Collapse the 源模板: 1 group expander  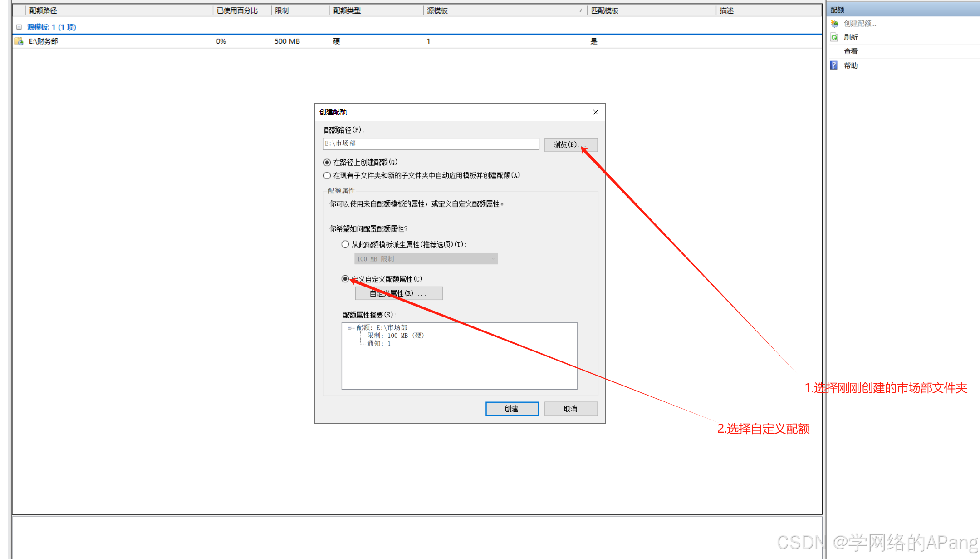pos(19,27)
